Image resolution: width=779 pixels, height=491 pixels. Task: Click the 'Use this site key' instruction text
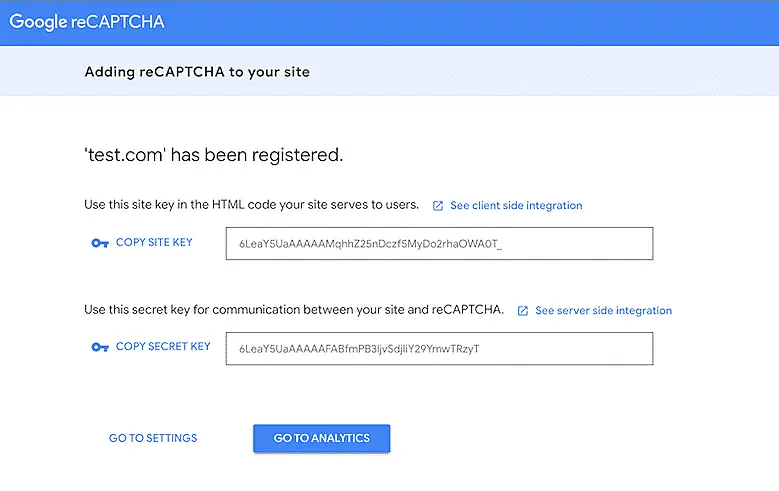[251, 205]
